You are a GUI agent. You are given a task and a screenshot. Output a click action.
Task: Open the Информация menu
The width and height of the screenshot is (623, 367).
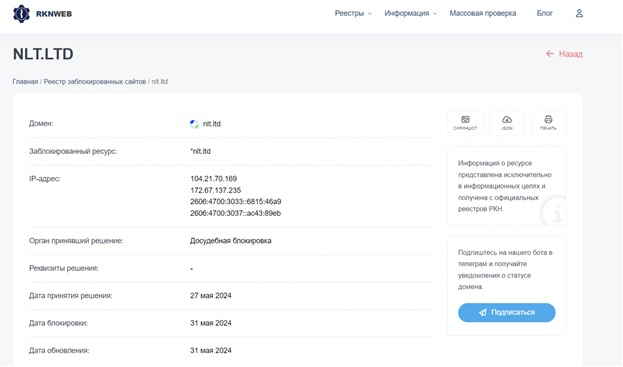coord(406,13)
